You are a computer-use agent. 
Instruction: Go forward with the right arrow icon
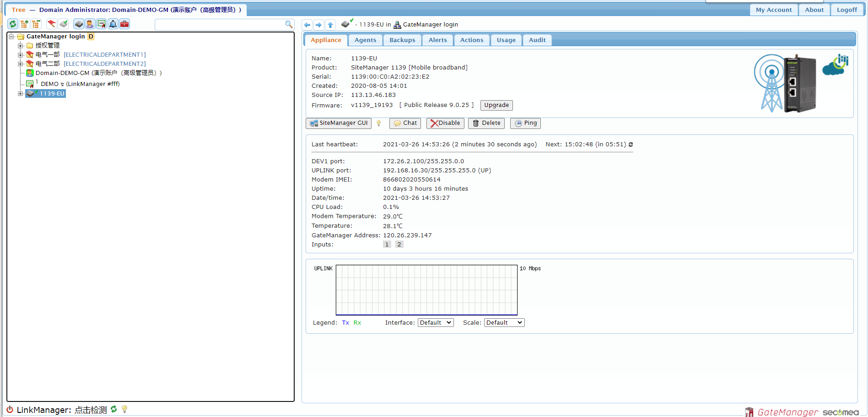tap(319, 25)
